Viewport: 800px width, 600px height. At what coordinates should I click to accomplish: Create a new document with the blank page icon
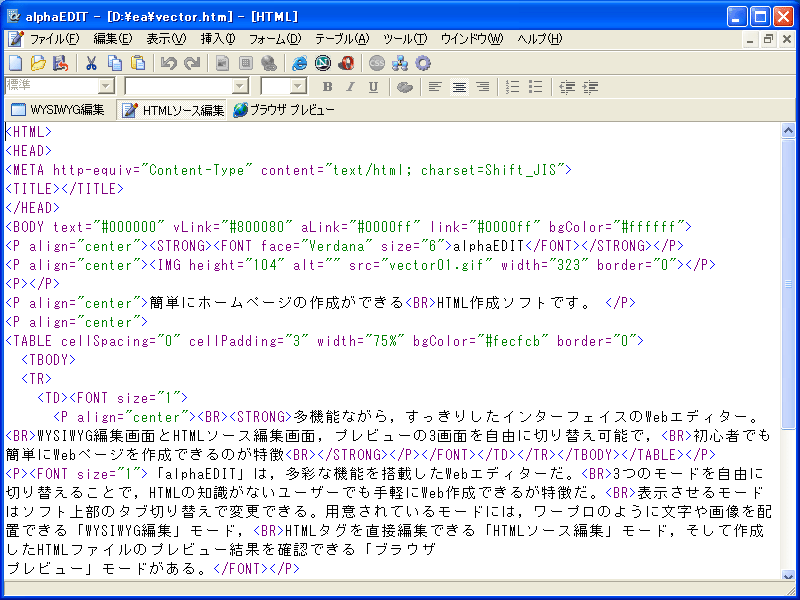coord(16,63)
